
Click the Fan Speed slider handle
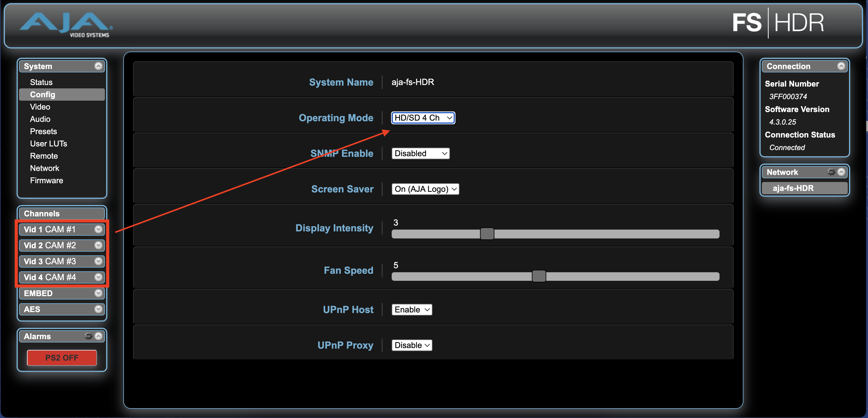click(539, 276)
